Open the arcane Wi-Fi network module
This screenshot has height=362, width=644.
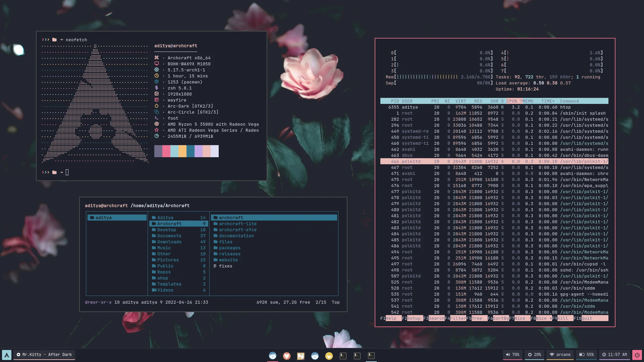click(560, 355)
